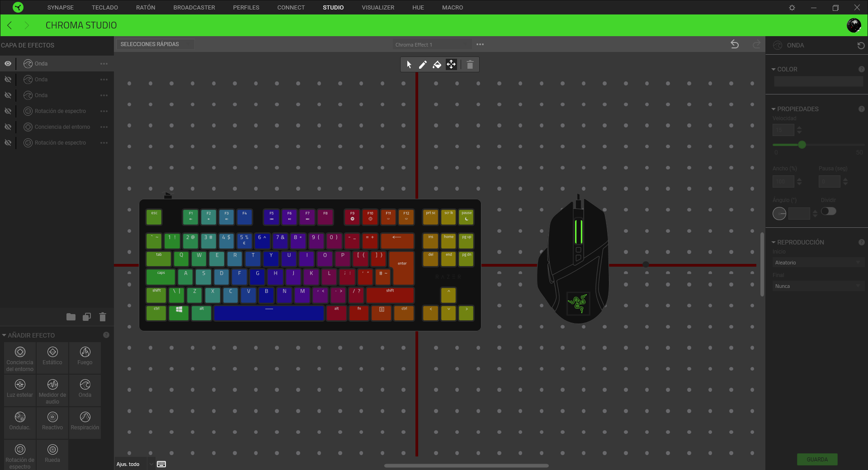868x470 pixels.
Task: Add the Rotación de espectro effect
Action: coord(20,456)
